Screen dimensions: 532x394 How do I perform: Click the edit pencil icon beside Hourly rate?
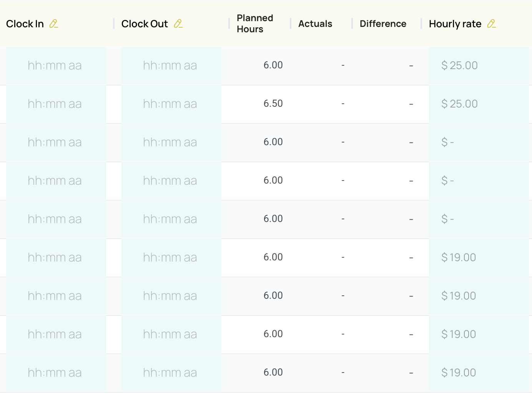[x=492, y=24]
